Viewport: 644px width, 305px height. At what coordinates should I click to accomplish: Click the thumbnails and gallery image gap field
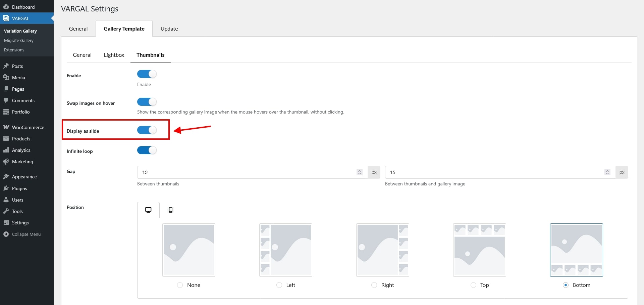coord(500,172)
